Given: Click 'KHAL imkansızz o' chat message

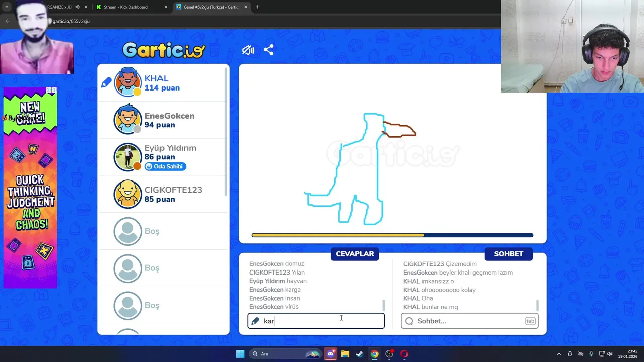Looking at the screenshot, I should [x=428, y=281].
